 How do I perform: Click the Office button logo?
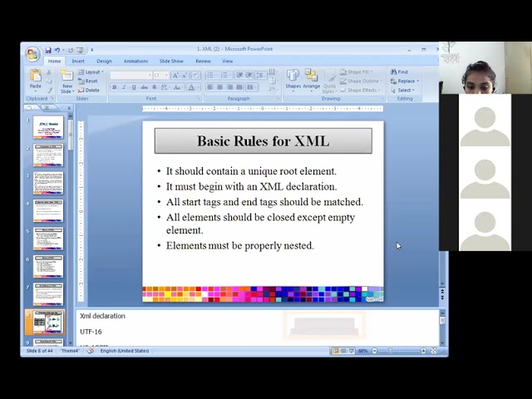pyautogui.click(x=33, y=54)
